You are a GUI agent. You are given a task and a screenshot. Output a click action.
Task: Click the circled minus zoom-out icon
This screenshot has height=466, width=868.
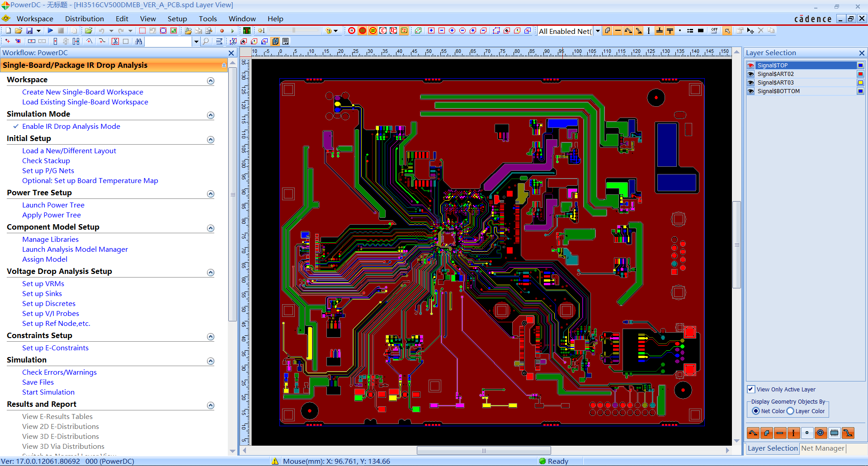click(x=462, y=31)
